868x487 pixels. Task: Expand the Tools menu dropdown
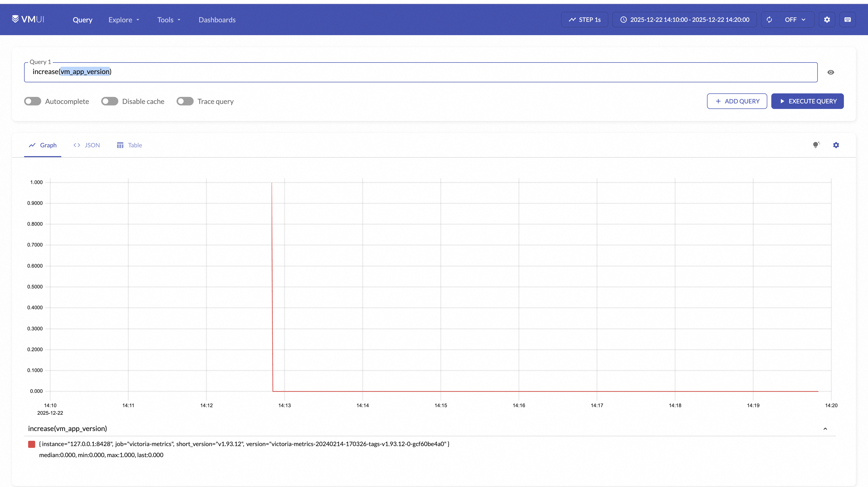[x=169, y=20]
